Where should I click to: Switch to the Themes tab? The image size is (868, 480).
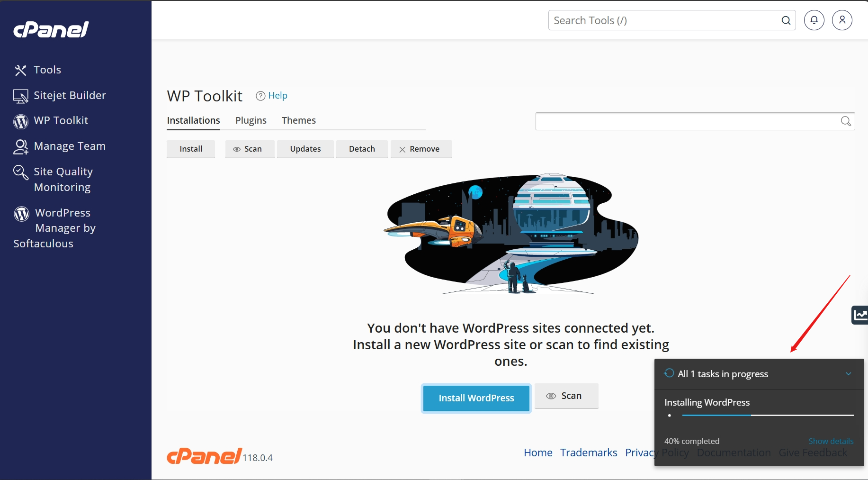[x=299, y=120]
